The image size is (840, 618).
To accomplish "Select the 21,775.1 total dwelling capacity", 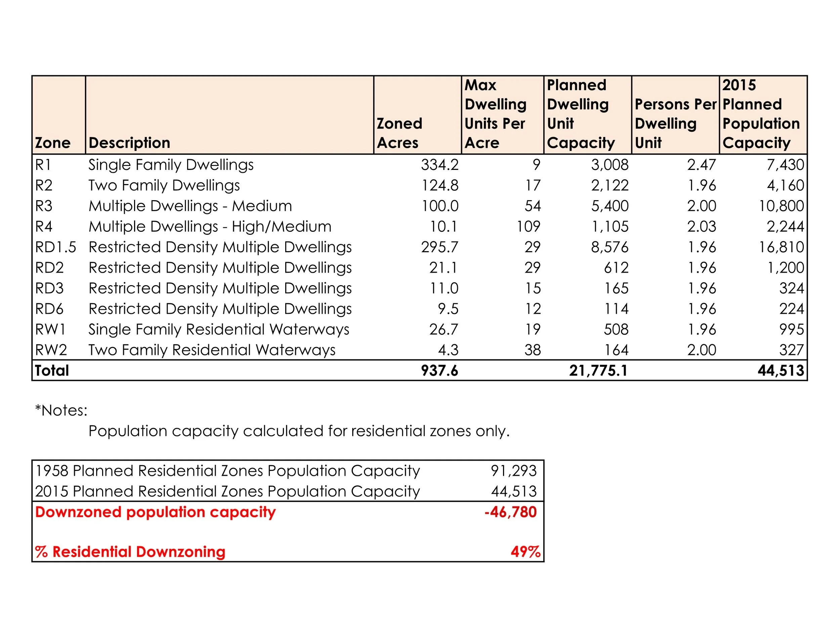I will click(598, 370).
